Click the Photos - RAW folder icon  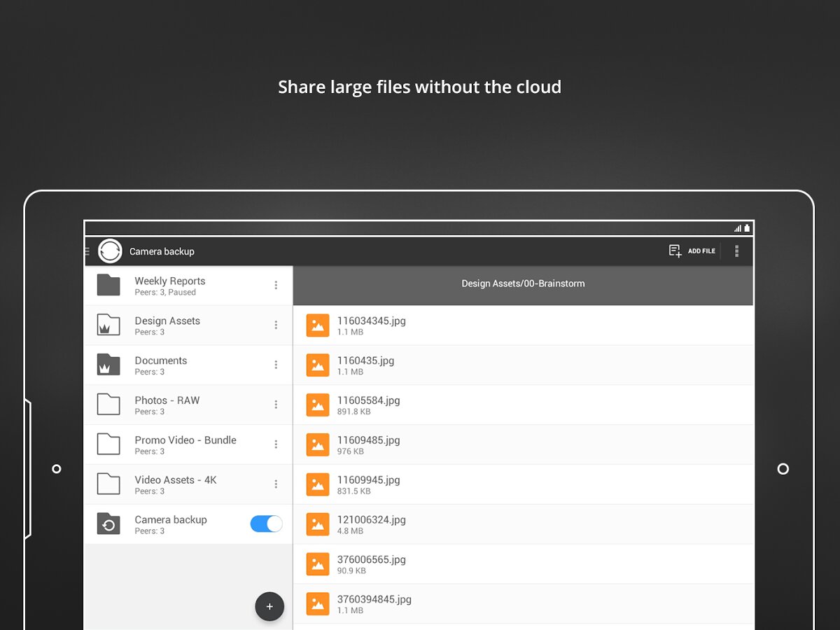(108, 405)
